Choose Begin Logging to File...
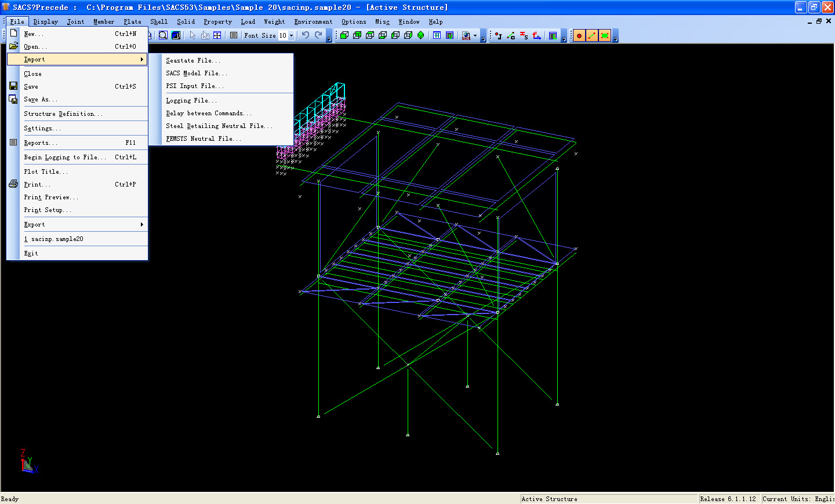Viewport: 835px width, 504px height. [78, 157]
